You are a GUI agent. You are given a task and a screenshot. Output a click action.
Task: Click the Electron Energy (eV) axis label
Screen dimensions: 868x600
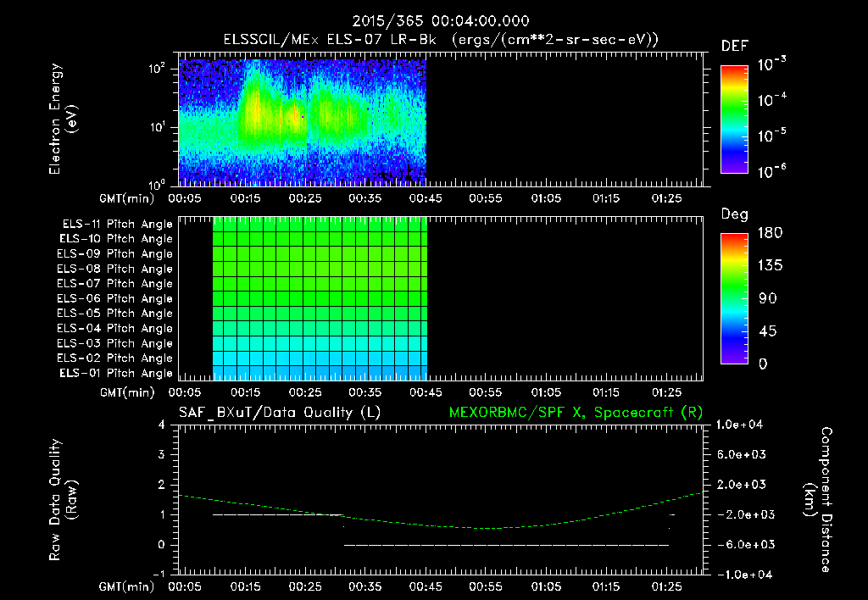coord(63,119)
